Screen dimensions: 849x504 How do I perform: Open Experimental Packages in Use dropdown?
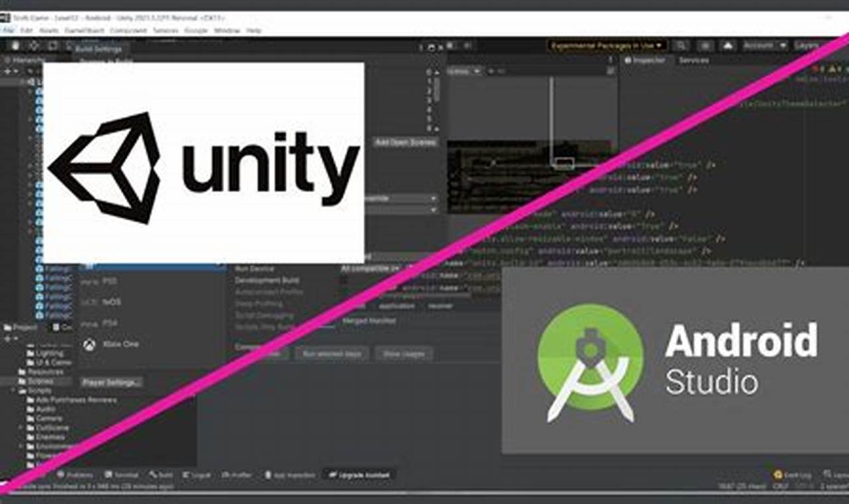click(607, 45)
